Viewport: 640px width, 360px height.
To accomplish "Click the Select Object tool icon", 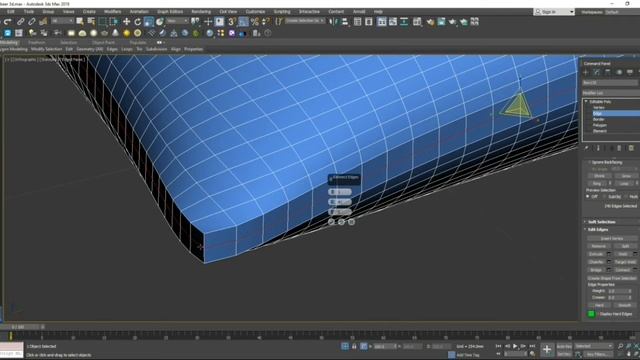I will tap(80, 21).
